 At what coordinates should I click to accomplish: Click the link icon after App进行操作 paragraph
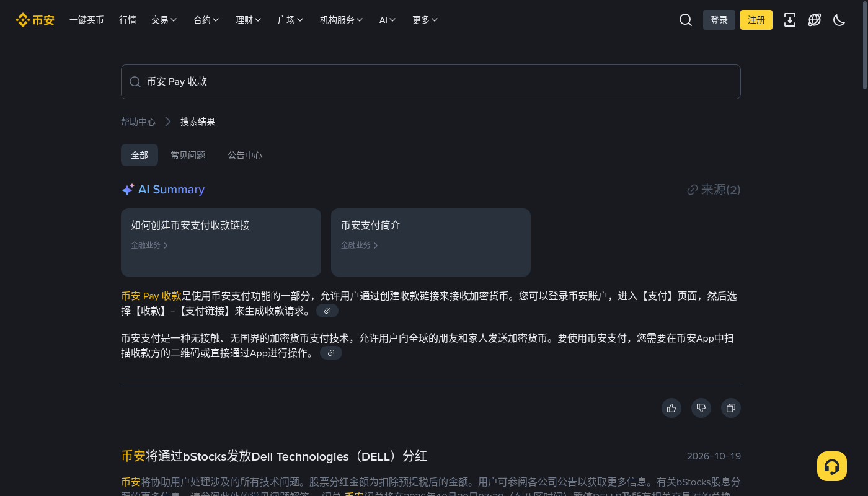(331, 353)
